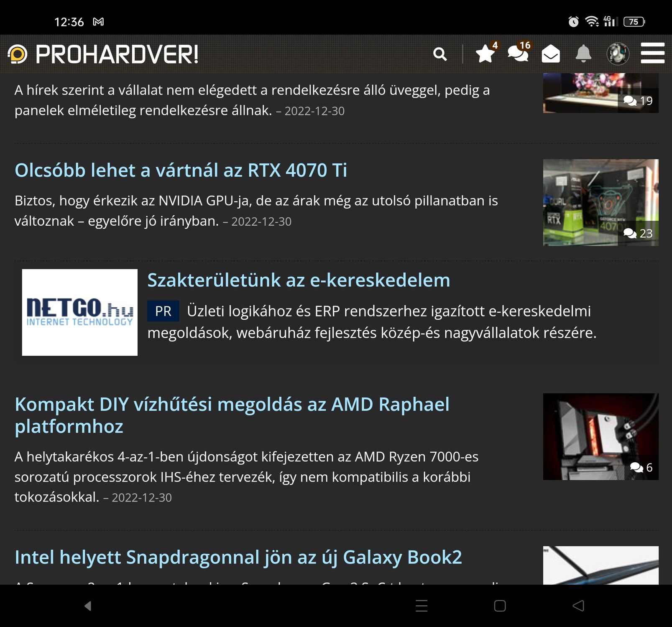Image resolution: width=672 pixels, height=627 pixels.
Task: Tap the alarm icon in status bar
Action: click(x=574, y=22)
